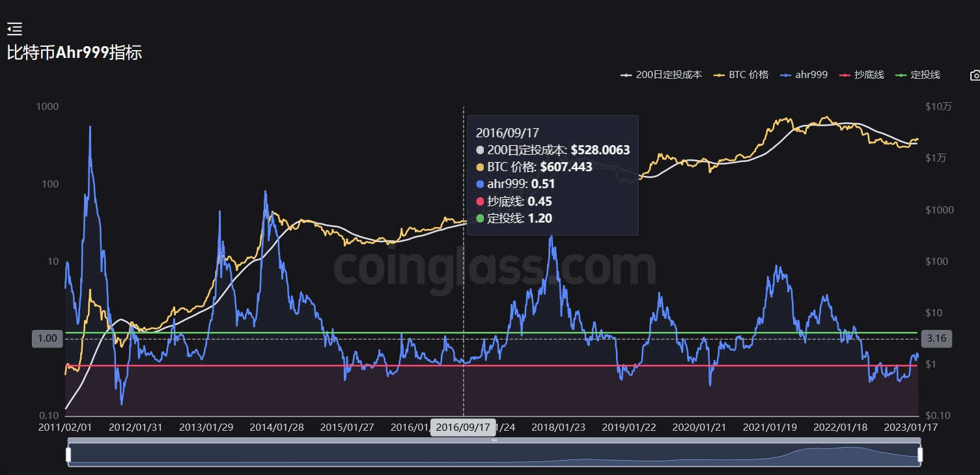Click the 3.16 value label on the right axis
Image resolution: width=980 pixels, height=475 pixels.
coord(936,338)
